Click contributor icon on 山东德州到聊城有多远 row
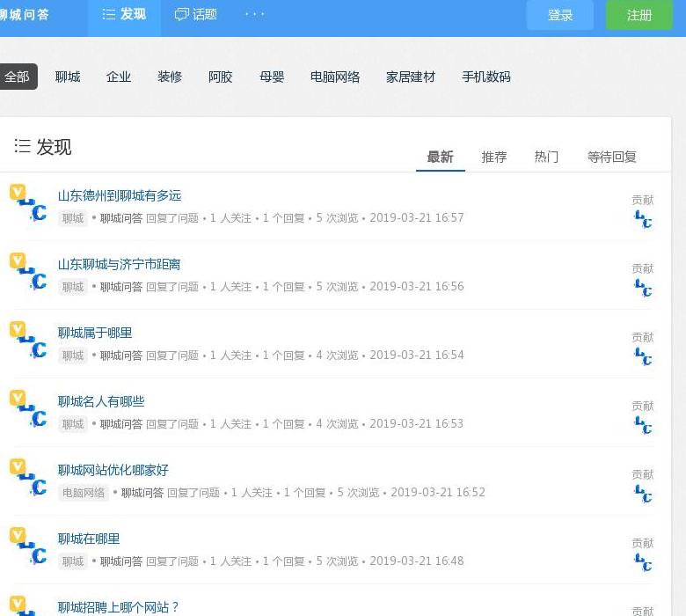 (643, 219)
